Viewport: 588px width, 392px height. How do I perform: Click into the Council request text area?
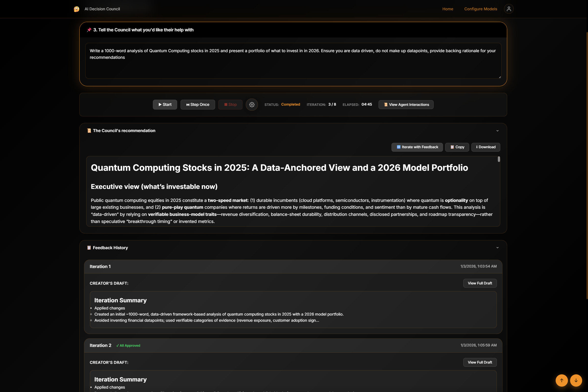[x=293, y=61]
